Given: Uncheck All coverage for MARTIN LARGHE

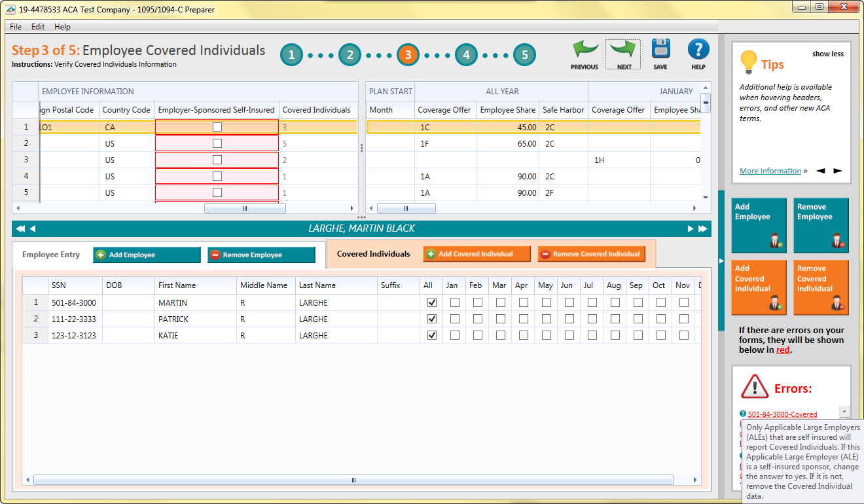Looking at the screenshot, I should 431,303.
